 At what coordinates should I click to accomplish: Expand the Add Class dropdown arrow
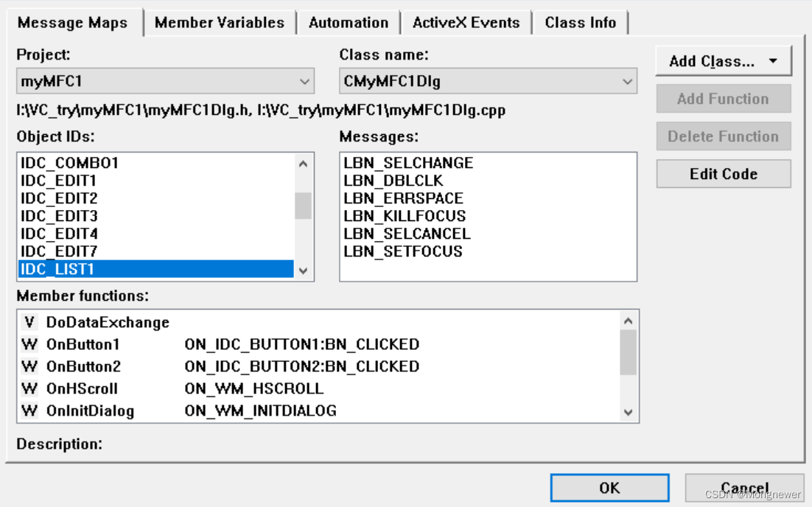tap(773, 61)
